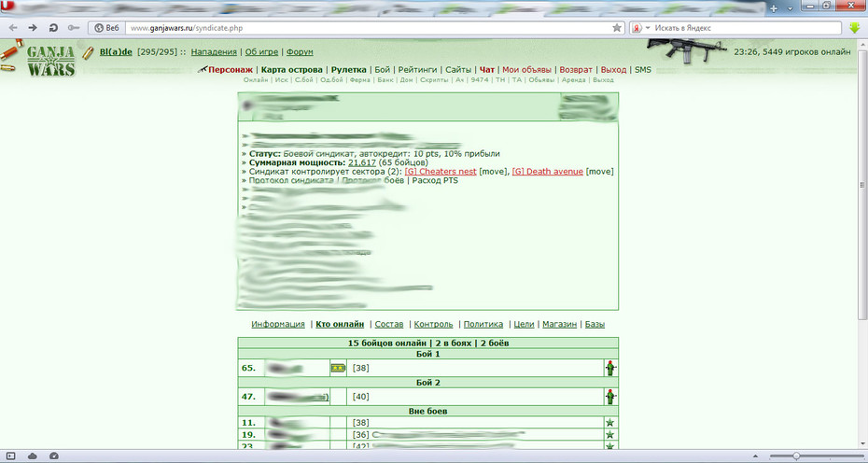This screenshot has height=463, width=868.
Task: Switch to the Контроль tab
Action: (433, 324)
